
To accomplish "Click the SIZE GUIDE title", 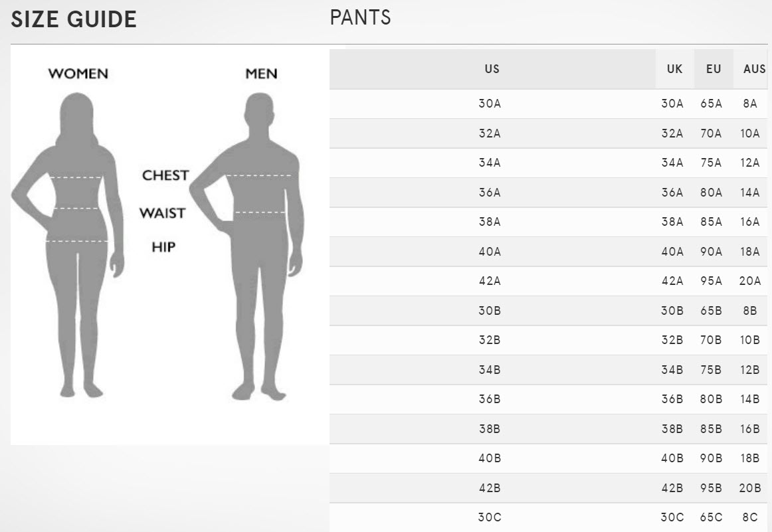I will 74,20.
